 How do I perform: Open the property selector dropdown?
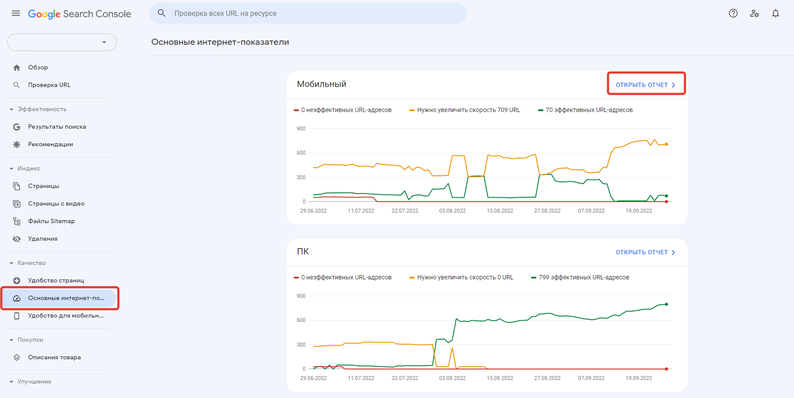coord(62,42)
